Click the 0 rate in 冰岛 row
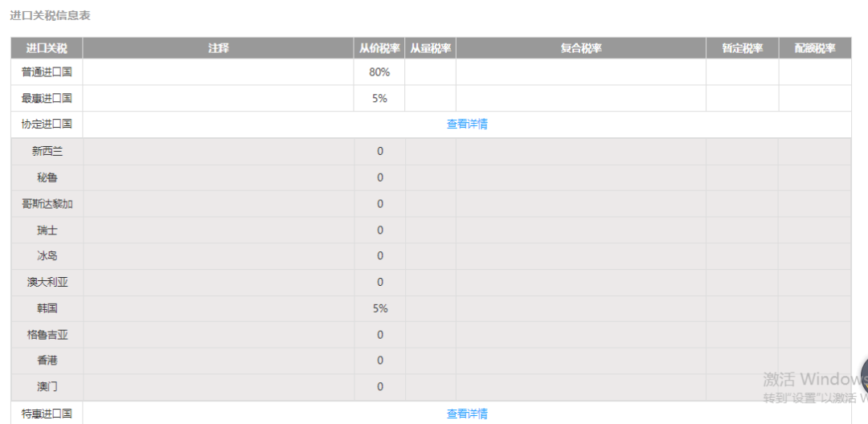 pos(379,256)
